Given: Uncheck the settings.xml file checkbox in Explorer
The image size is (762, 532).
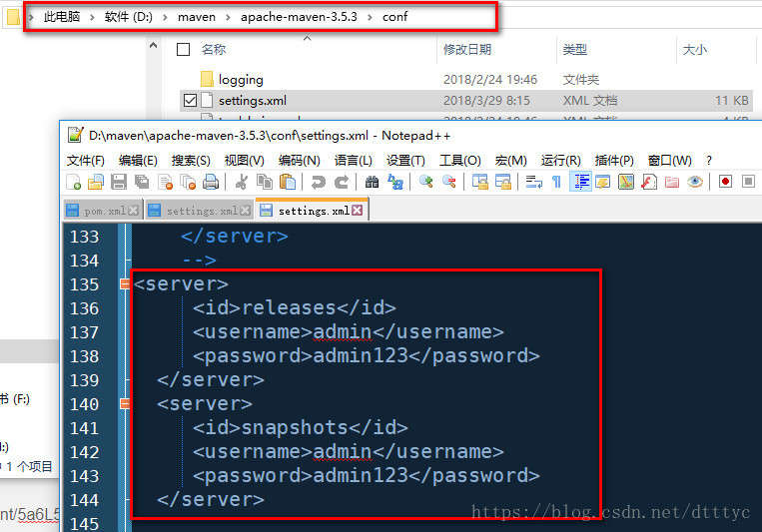Looking at the screenshot, I should tap(190, 101).
